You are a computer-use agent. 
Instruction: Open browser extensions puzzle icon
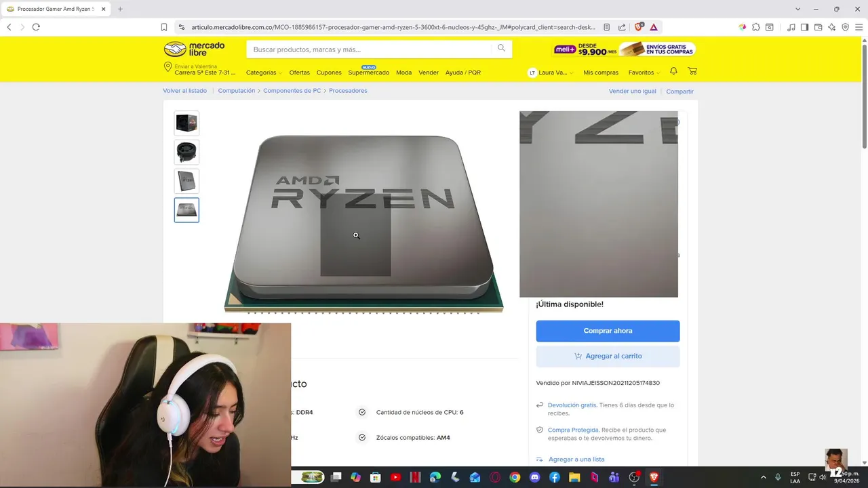756,27
